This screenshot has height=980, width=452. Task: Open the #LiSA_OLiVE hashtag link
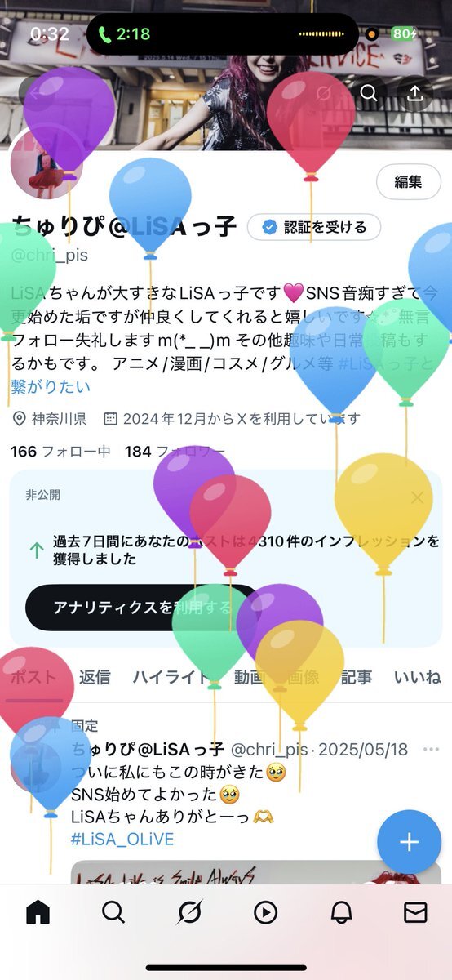pyautogui.click(x=122, y=839)
